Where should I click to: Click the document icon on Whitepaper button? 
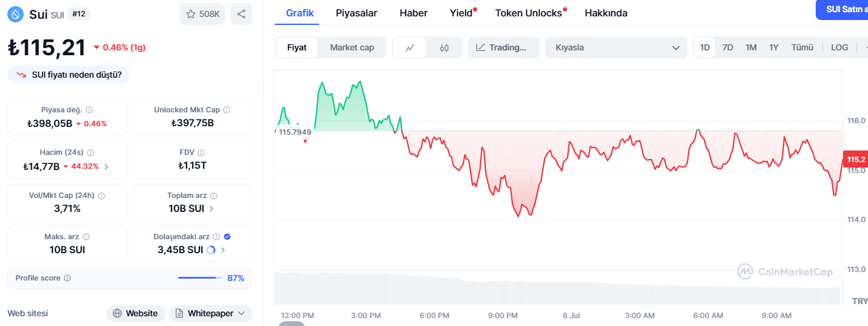click(x=179, y=313)
